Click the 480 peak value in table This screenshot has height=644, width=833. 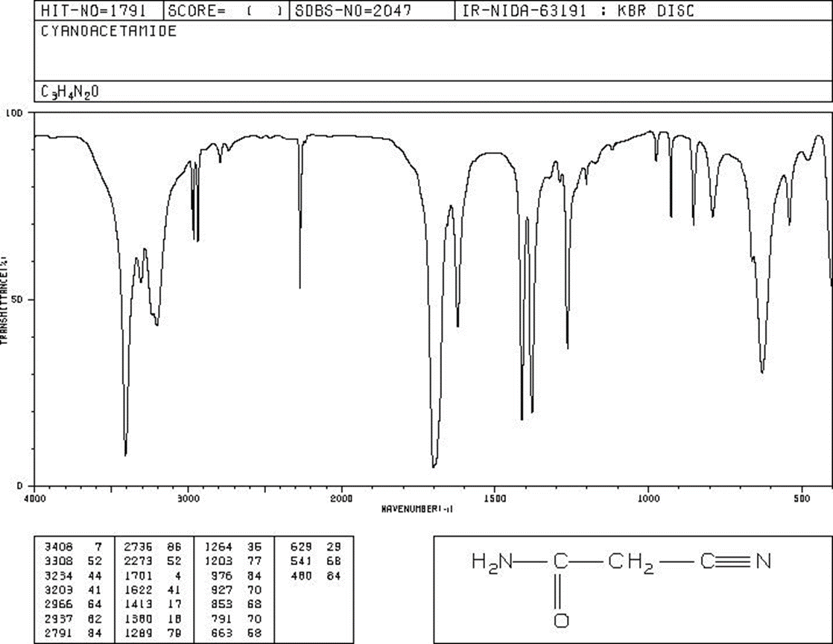[302, 573]
